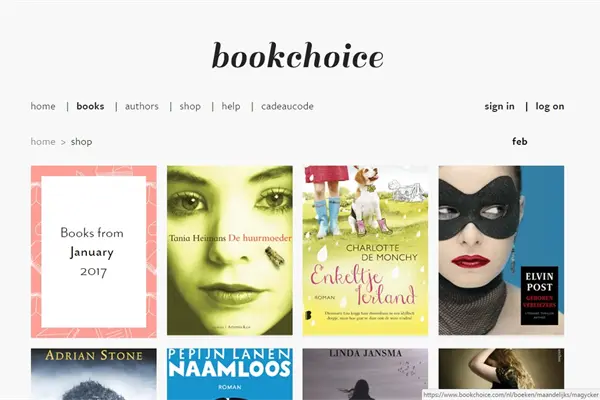
Task: Open the shop navigation link
Action: click(x=190, y=106)
